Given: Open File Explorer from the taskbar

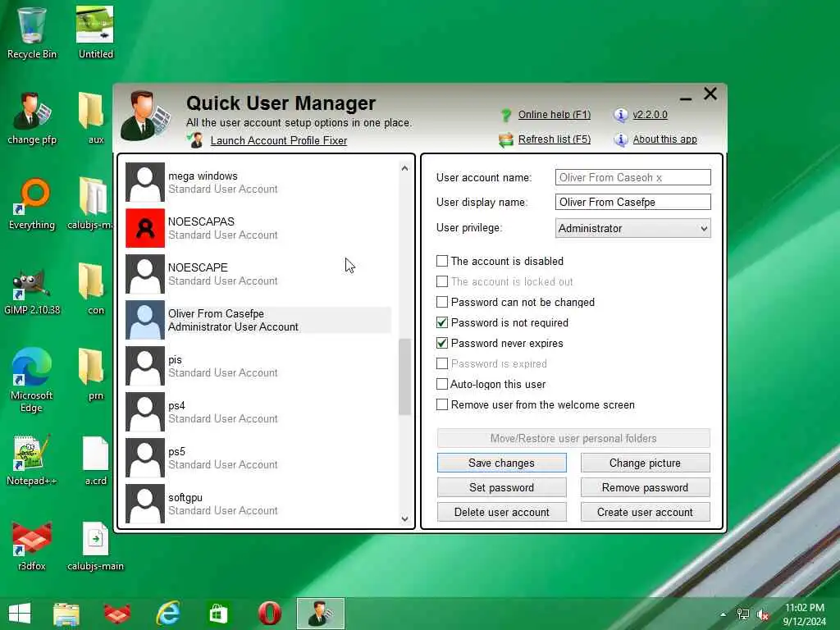Looking at the screenshot, I should pos(66,614).
